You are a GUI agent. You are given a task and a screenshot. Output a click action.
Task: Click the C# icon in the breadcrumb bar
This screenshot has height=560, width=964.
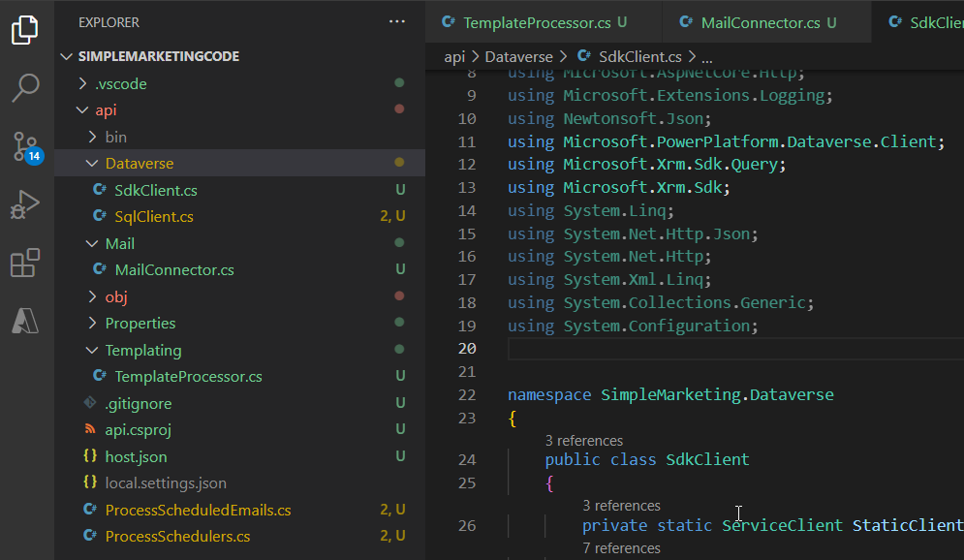[584, 56]
